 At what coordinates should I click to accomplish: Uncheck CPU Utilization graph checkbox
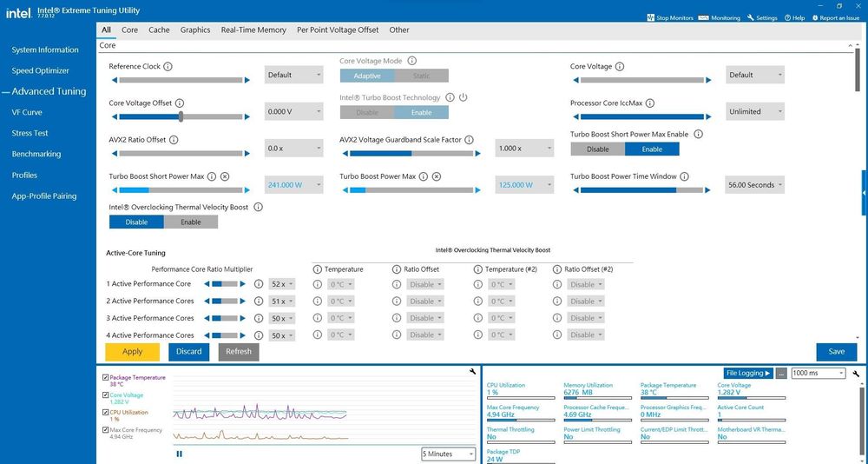[x=106, y=413]
